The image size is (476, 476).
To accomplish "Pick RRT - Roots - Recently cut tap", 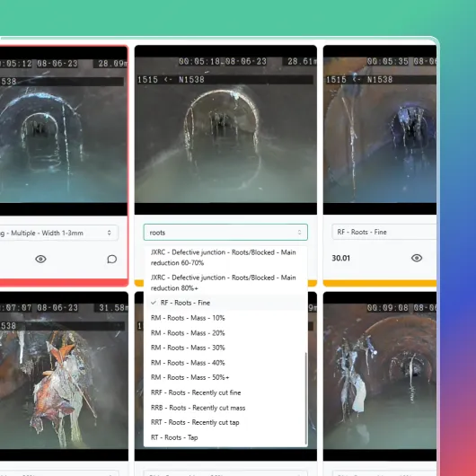I will [x=225, y=422].
